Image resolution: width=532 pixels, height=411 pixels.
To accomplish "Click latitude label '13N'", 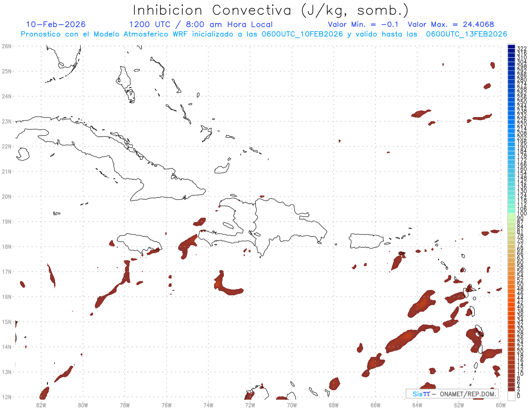I will coord(7,372).
